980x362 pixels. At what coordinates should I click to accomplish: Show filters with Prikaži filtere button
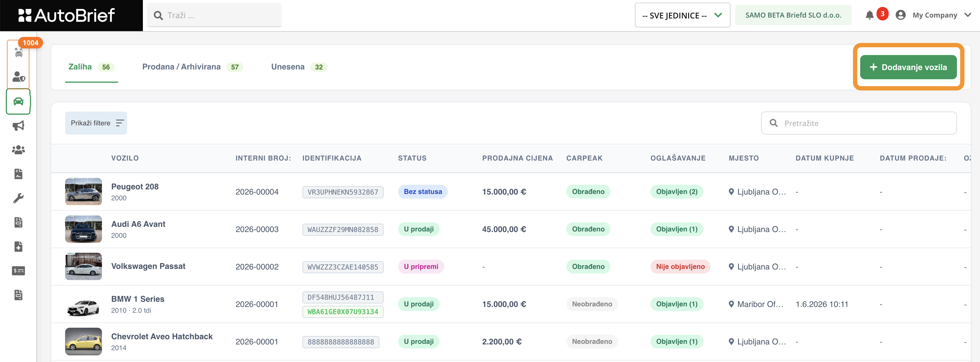click(96, 123)
